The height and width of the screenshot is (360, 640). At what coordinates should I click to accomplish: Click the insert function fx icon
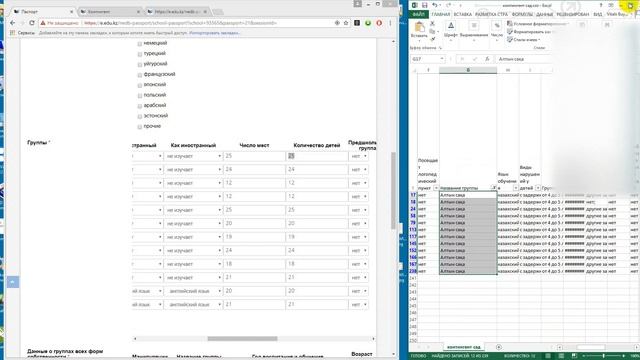click(x=487, y=59)
